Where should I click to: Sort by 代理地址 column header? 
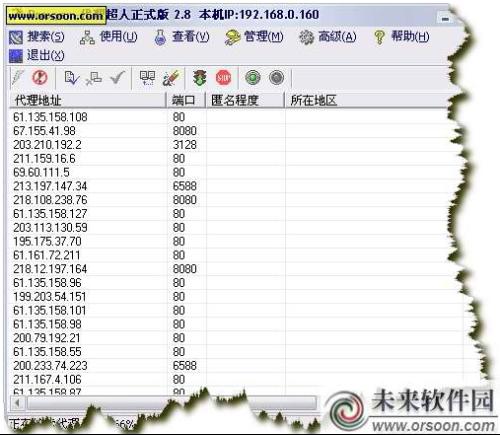click(88, 100)
